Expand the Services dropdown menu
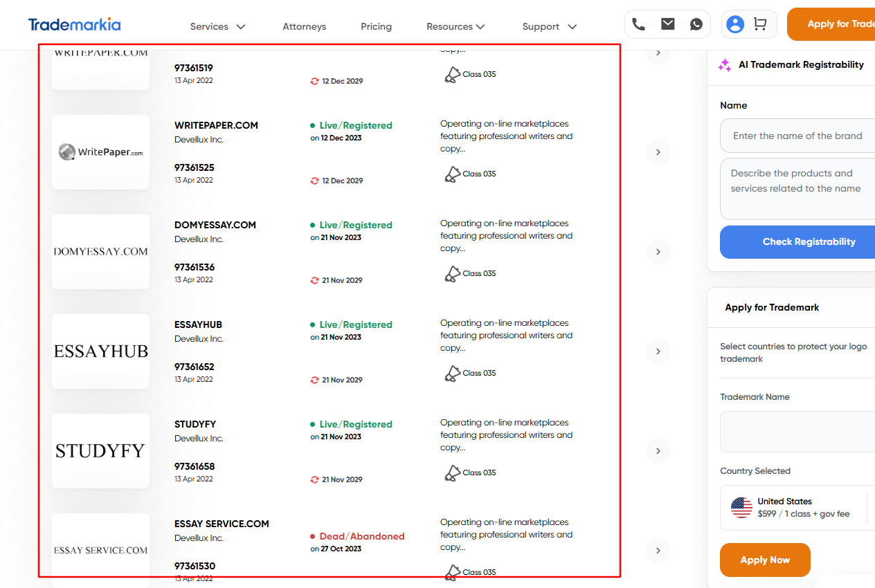Image resolution: width=875 pixels, height=588 pixels. (217, 26)
